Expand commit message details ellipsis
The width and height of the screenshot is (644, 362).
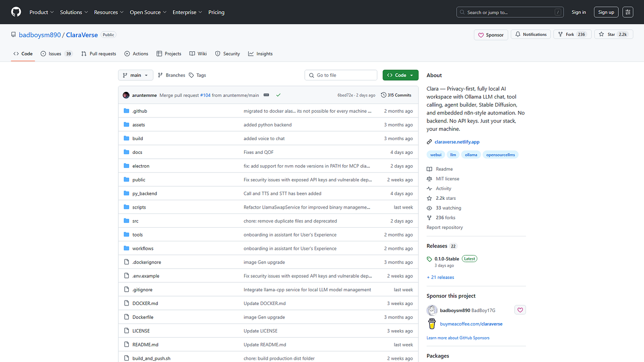point(266,95)
